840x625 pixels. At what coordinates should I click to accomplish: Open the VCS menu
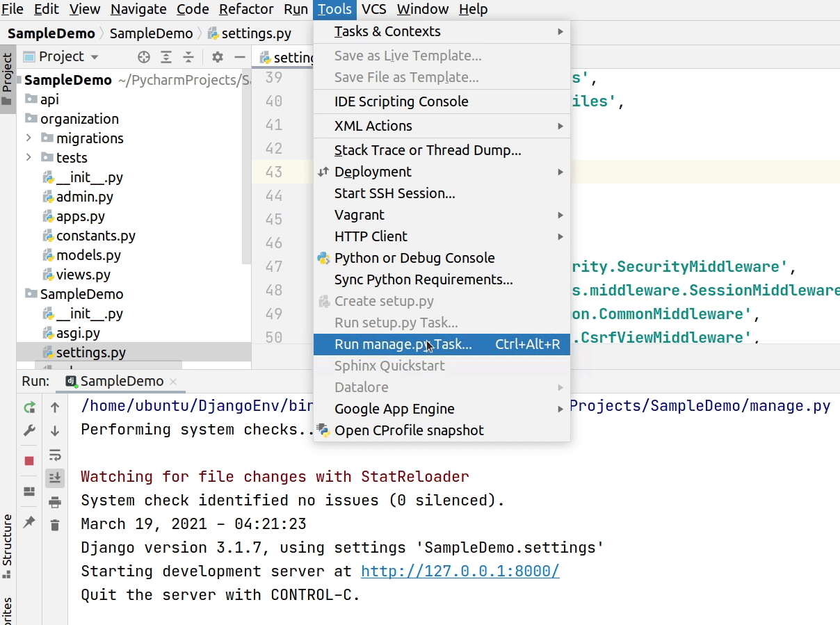point(374,9)
